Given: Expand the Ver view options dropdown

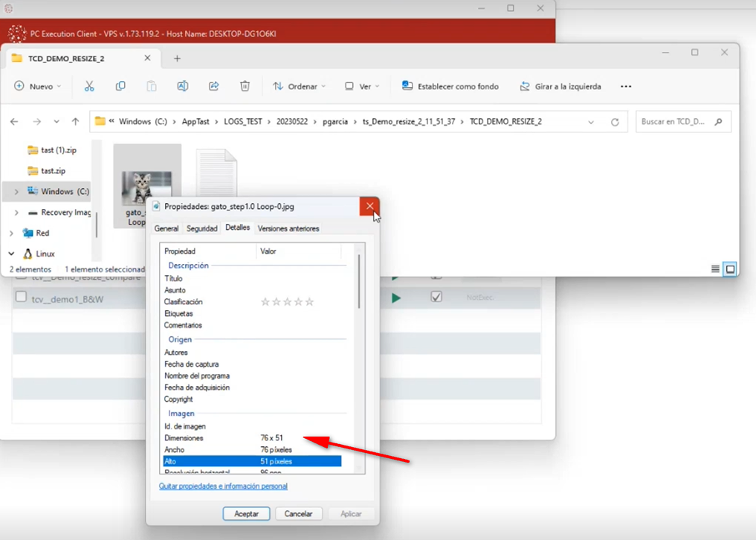Looking at the screenshot, I should tap(362, 86).
